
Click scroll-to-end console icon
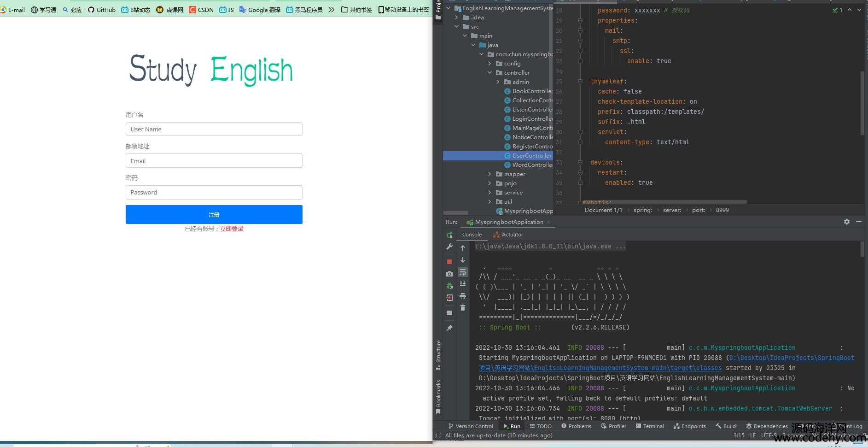463,284
